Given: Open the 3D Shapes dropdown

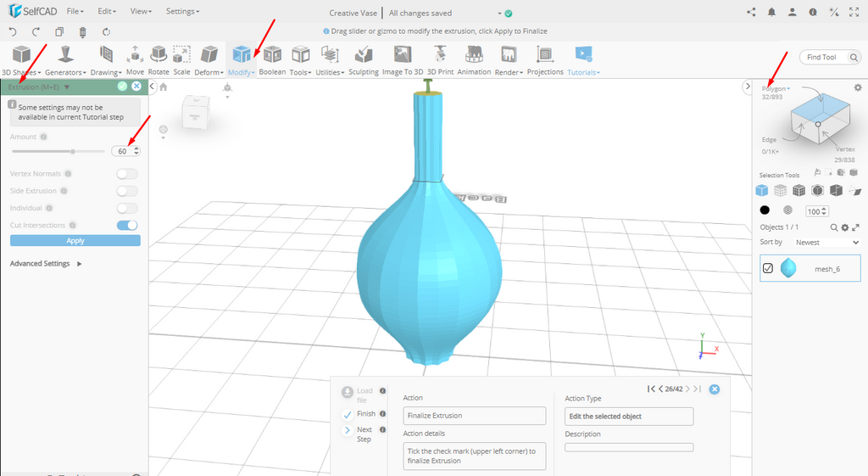Looking at the screenshot, I should coord(21,60).
